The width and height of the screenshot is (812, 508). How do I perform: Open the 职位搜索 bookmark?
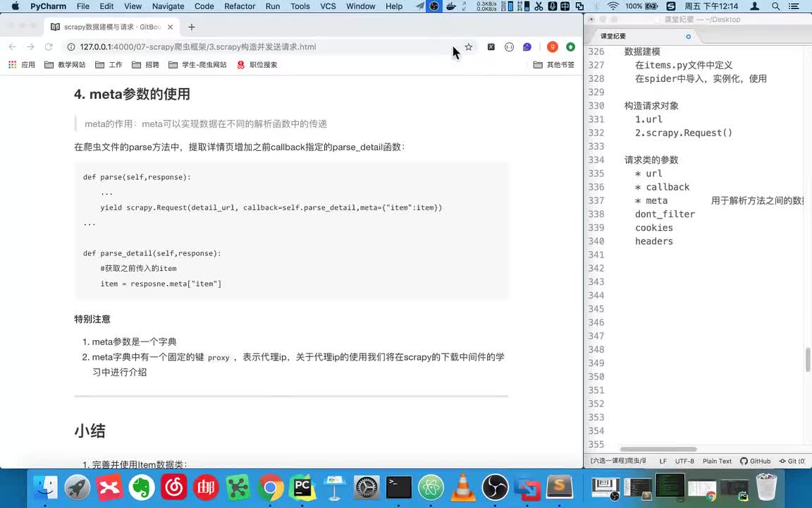[x=257, y=65]
